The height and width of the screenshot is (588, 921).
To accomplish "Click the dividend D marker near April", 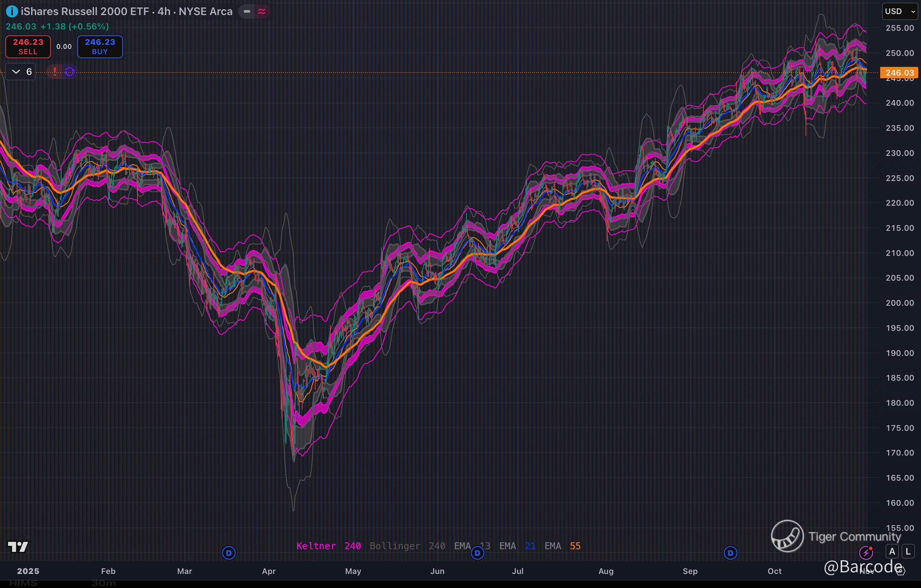I will coord(229,553).
